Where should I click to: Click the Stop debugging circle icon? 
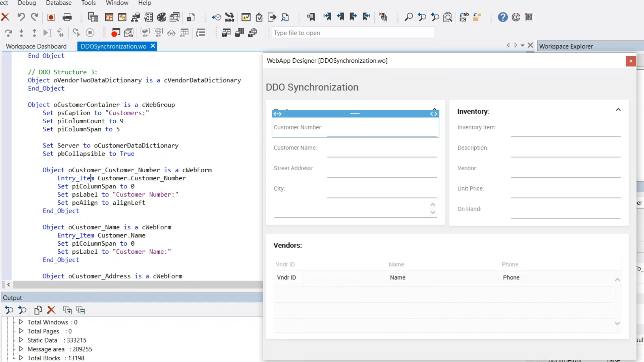(x=90, y=33)
